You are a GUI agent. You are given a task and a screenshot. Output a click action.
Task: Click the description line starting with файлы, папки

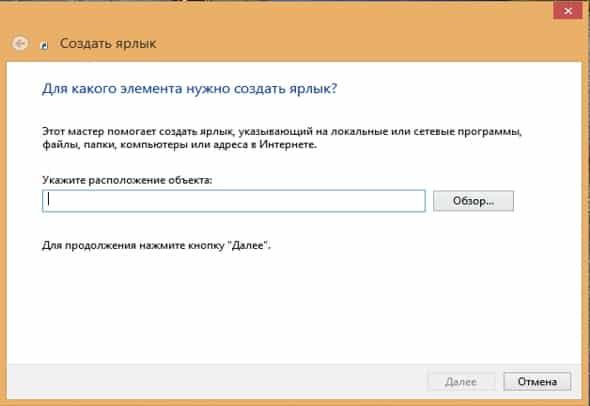coord(179,144)
